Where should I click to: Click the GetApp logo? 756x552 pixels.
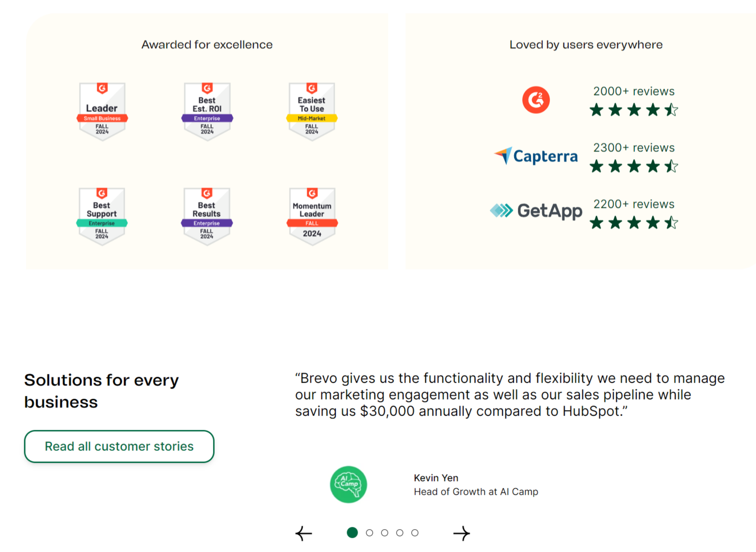[x=536, y=211]
